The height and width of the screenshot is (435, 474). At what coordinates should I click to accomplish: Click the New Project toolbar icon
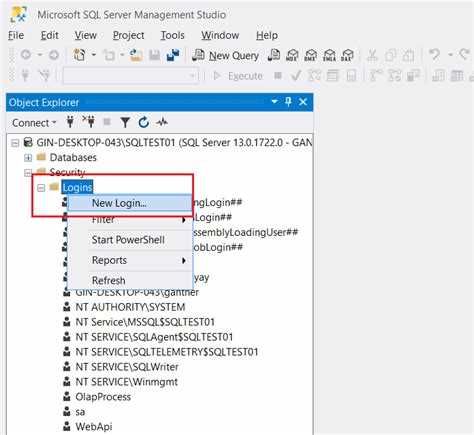pos(79,55)
